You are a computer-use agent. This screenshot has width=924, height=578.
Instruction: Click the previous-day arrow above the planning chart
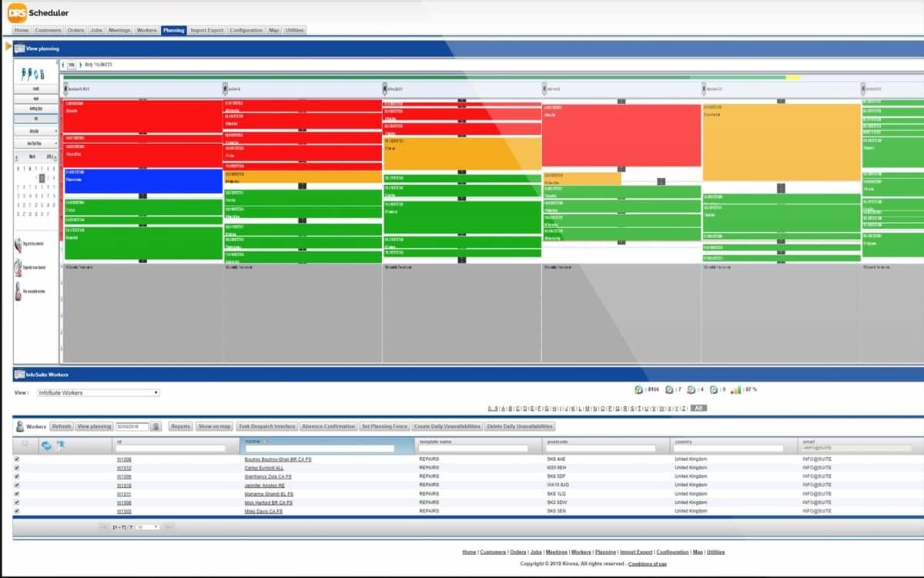pyautogui.click(x=63, y=65)
